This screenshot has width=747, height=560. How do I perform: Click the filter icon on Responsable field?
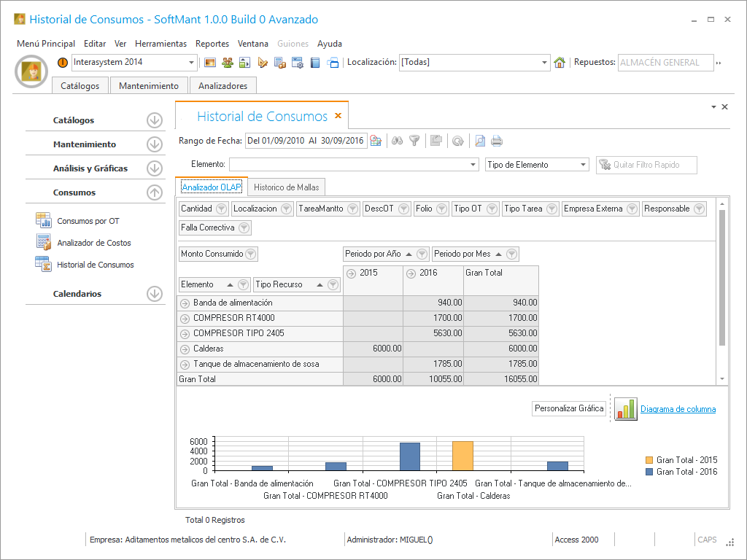(699, 209)
